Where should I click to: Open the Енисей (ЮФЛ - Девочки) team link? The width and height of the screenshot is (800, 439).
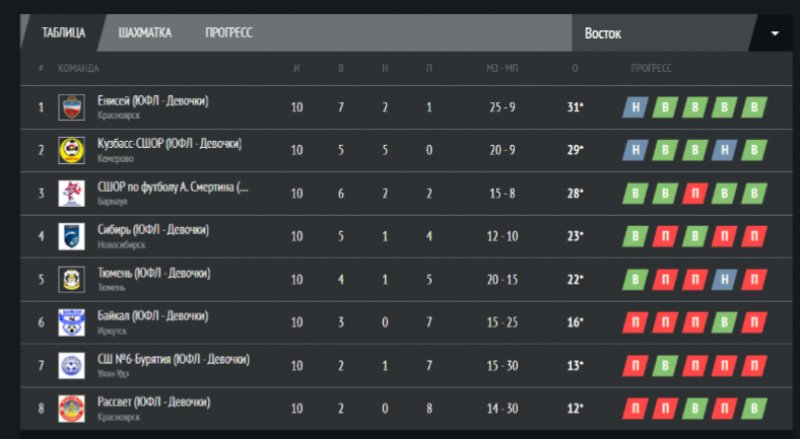pos(153,101)
